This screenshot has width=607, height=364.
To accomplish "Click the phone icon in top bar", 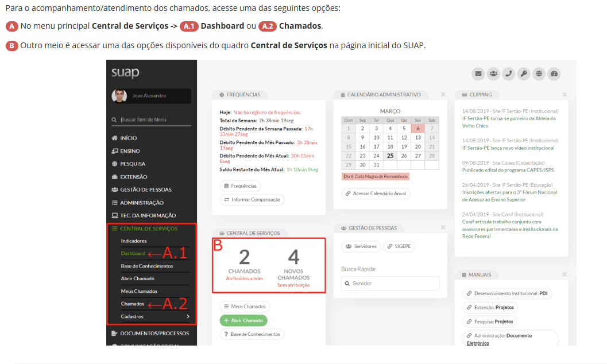I will pos(508,73).
